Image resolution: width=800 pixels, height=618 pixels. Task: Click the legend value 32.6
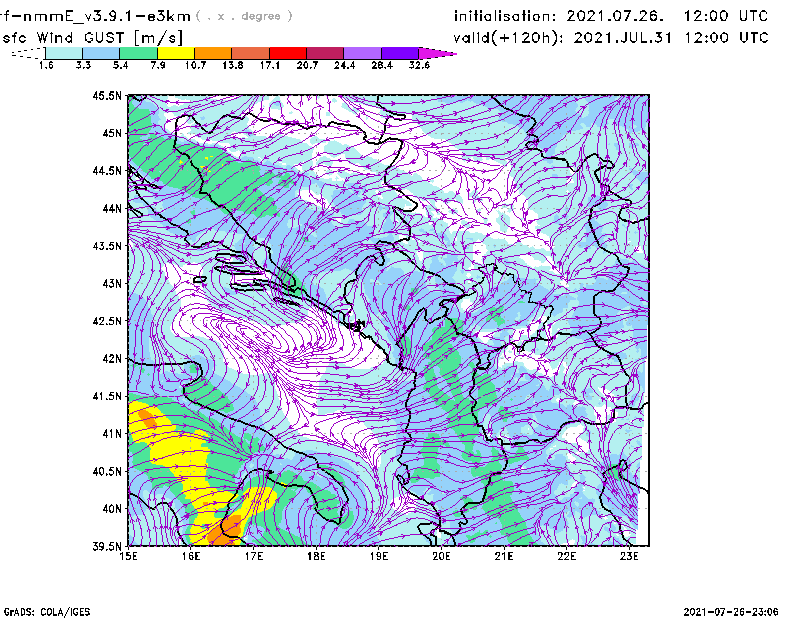pos(419,65)
